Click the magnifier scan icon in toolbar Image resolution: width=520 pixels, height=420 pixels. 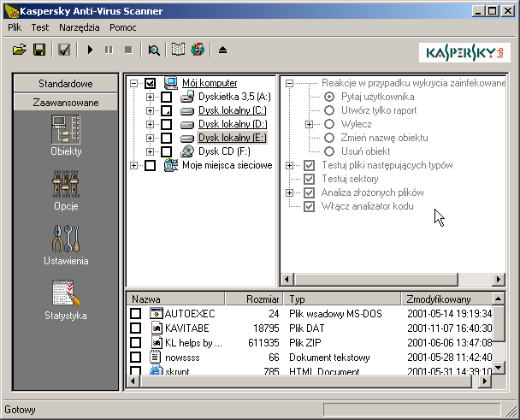154,50
